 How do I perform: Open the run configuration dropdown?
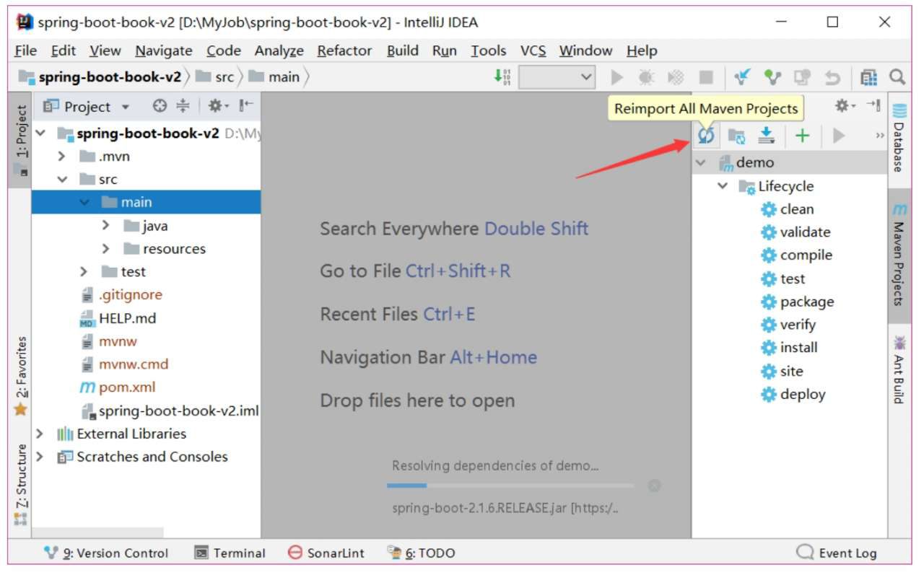click(557, 77)
